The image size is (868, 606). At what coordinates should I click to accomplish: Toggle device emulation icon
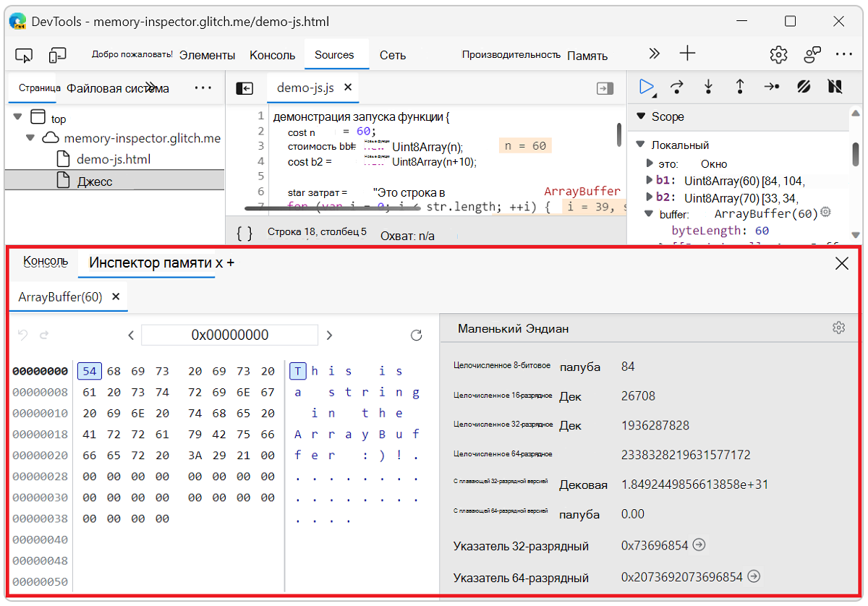point(58,55)
